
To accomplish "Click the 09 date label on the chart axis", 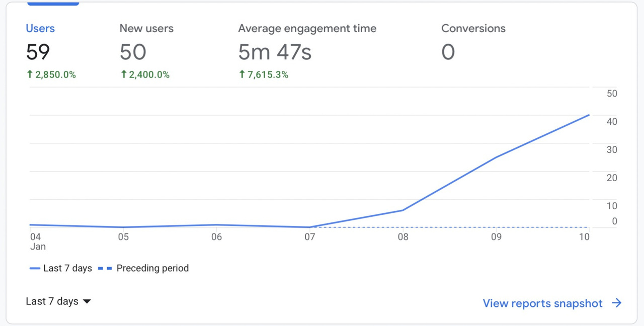I will pos(496,237).
